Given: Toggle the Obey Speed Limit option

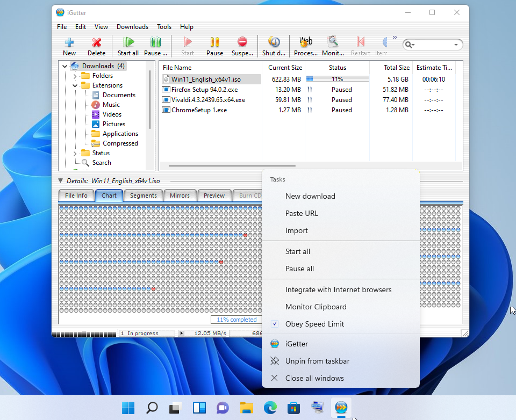Looking at the screenshot, I should pyautogui.click(x=314, y=324).
